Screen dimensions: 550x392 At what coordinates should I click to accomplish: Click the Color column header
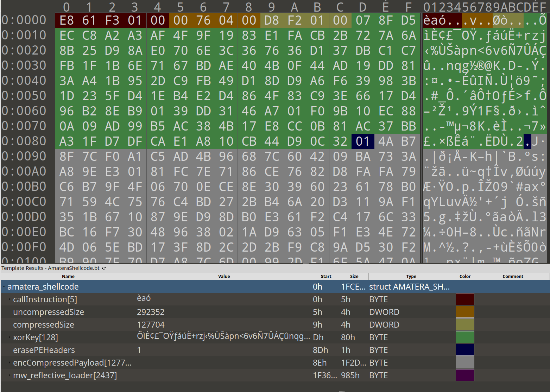465,276
